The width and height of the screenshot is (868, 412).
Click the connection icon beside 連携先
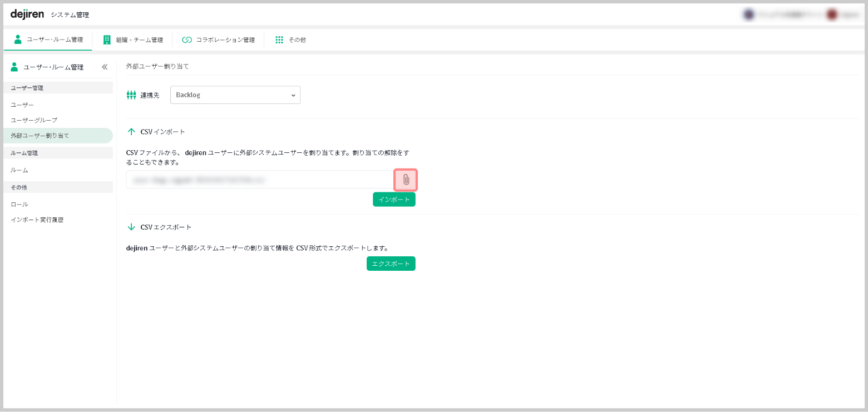click(131, 95)
